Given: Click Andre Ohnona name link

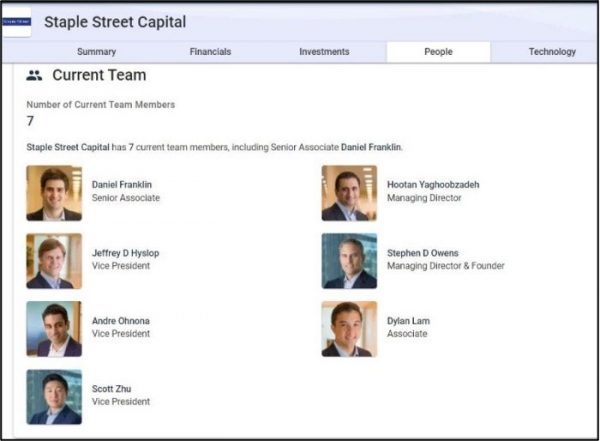Looking at the screenshot, I should click(x=120, y=321).
